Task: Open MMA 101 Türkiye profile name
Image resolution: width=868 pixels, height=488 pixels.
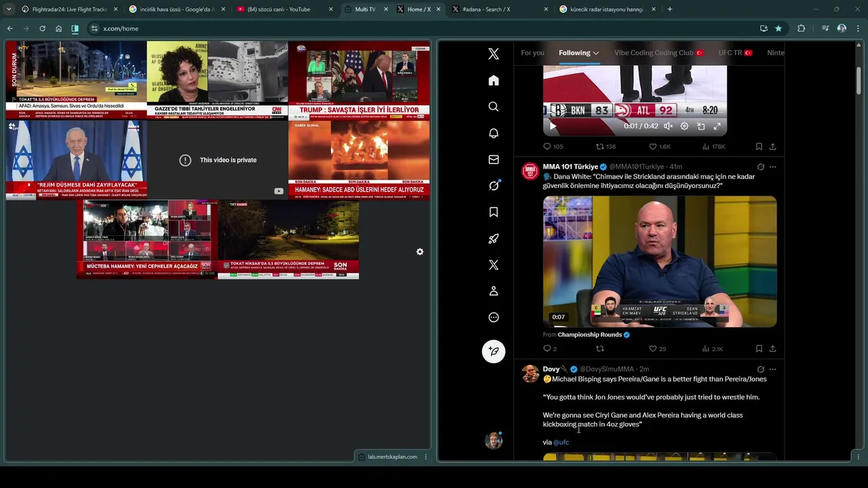Action: pyautogui.click(x=570, y=167)
